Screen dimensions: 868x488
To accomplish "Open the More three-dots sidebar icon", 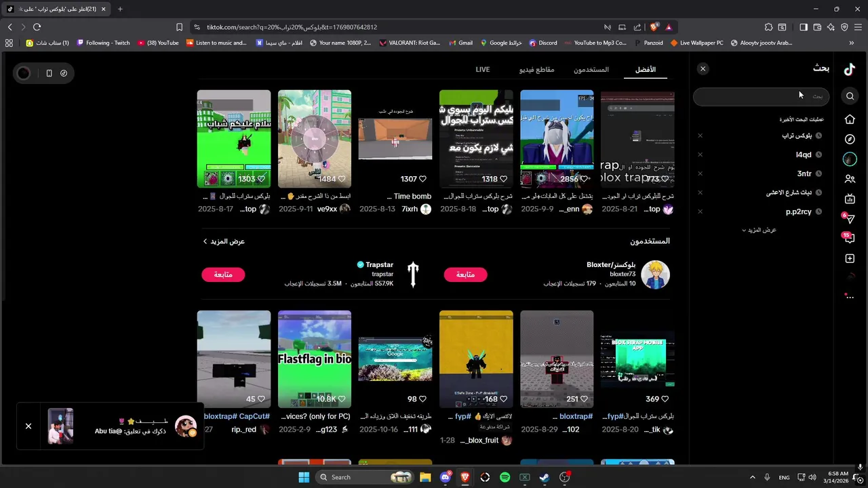I will click(x=850, y=296).
